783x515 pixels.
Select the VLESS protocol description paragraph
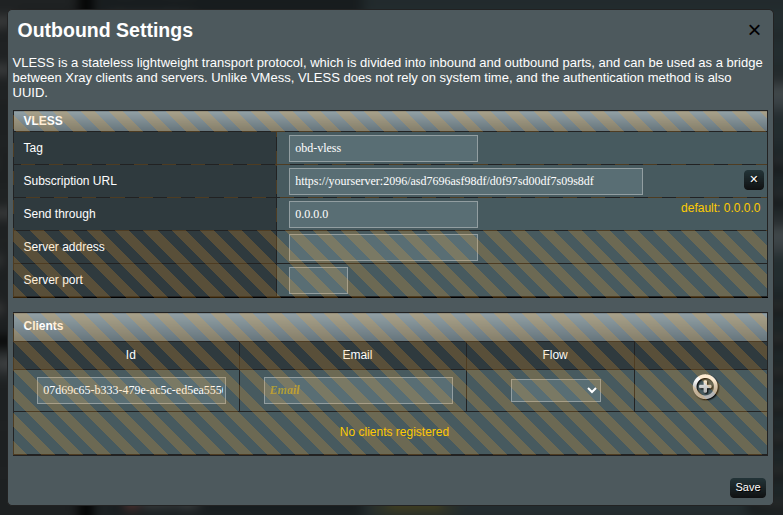(x=388, y=77)
